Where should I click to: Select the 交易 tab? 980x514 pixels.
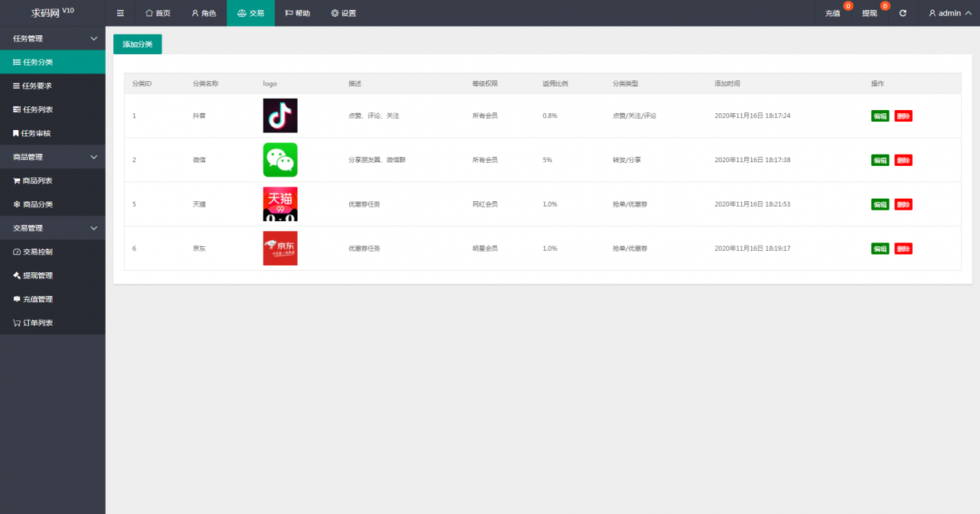(x=250, y=13)
